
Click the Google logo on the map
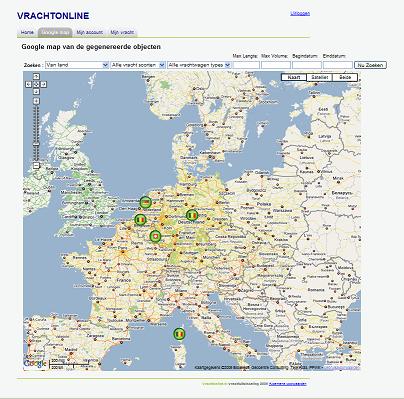(x=35, y=363)
